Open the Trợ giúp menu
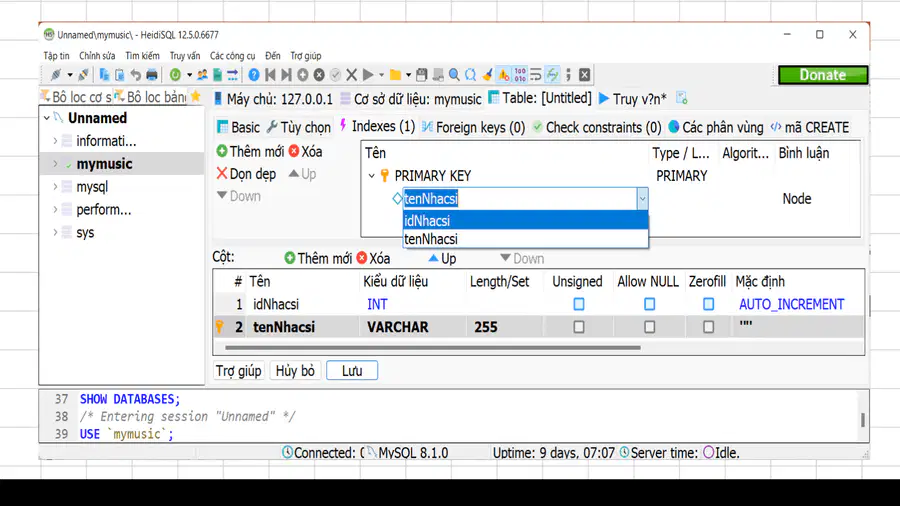Viewport: 900px width, 506px height. pos(305,56)
